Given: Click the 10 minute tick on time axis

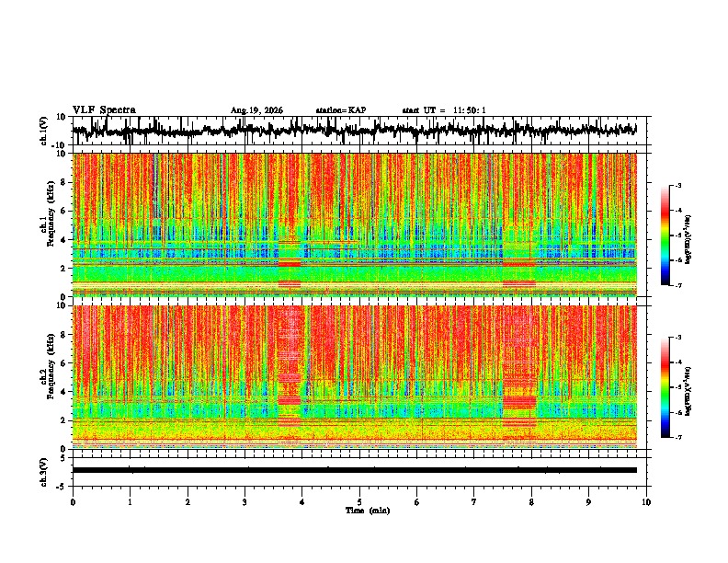Looking at the screenshot, I should coord(646,502).
